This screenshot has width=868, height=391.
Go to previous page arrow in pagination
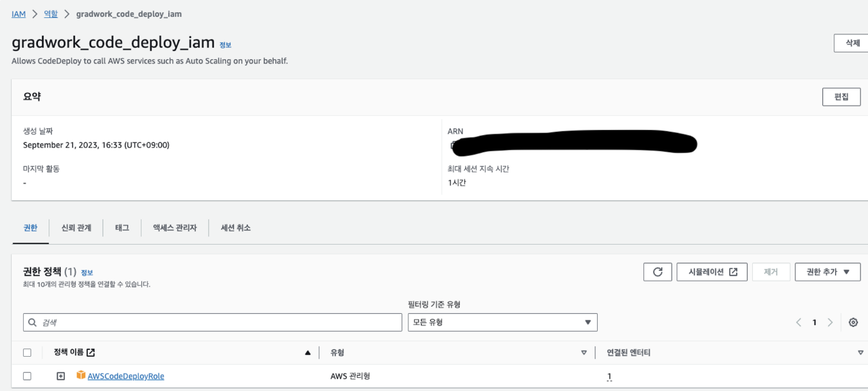click(798, 323)
